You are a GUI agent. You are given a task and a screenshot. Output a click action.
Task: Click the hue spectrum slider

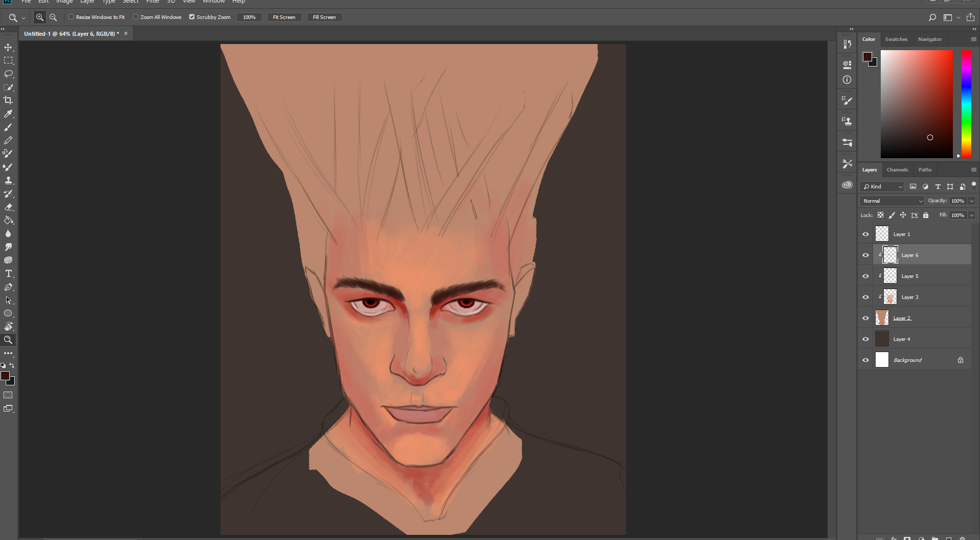(x=966, y=104)
